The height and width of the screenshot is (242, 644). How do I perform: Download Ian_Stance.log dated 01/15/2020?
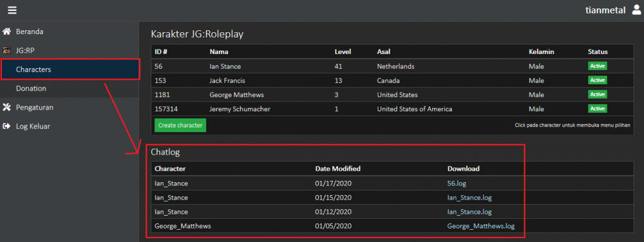point(469,198)
